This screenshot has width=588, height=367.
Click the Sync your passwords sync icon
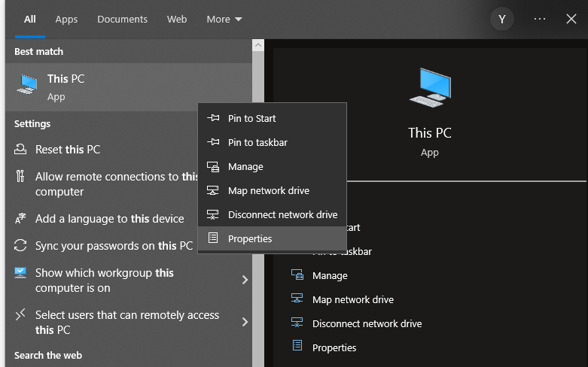coord(20,246)
